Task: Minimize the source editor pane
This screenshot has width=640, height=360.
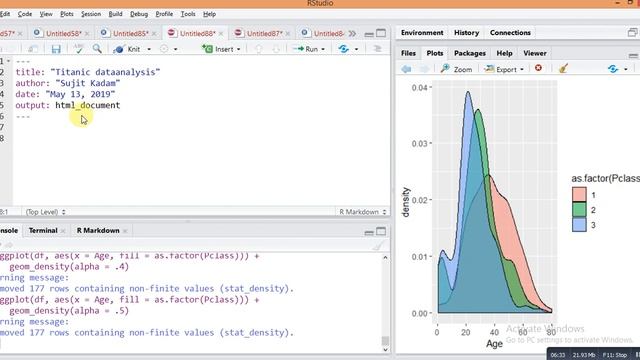Action: coord(369,34)
